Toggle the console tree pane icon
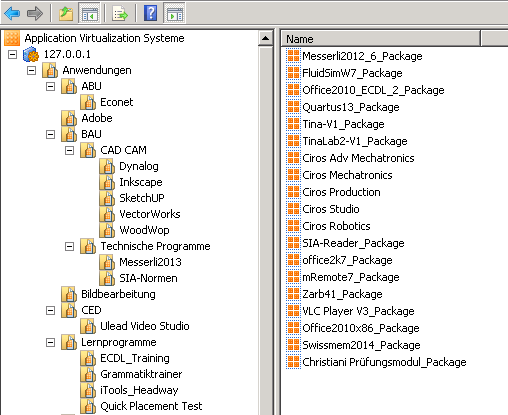 point(89,14)
